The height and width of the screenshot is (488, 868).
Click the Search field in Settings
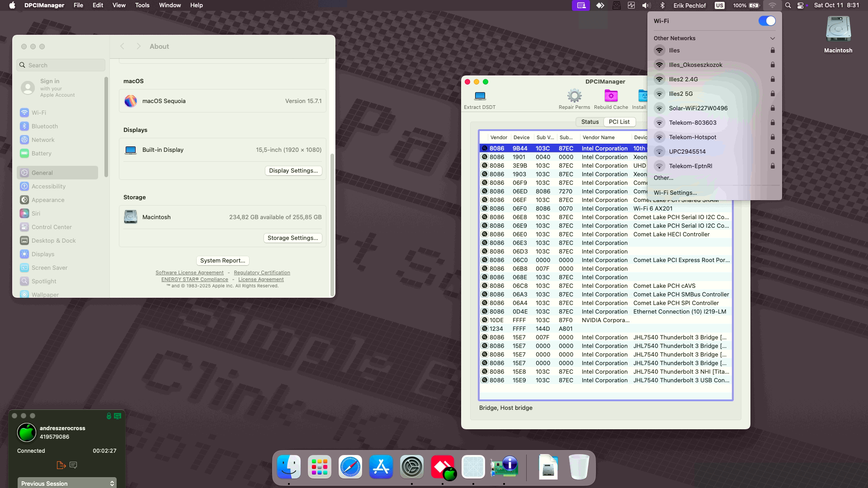61,65
